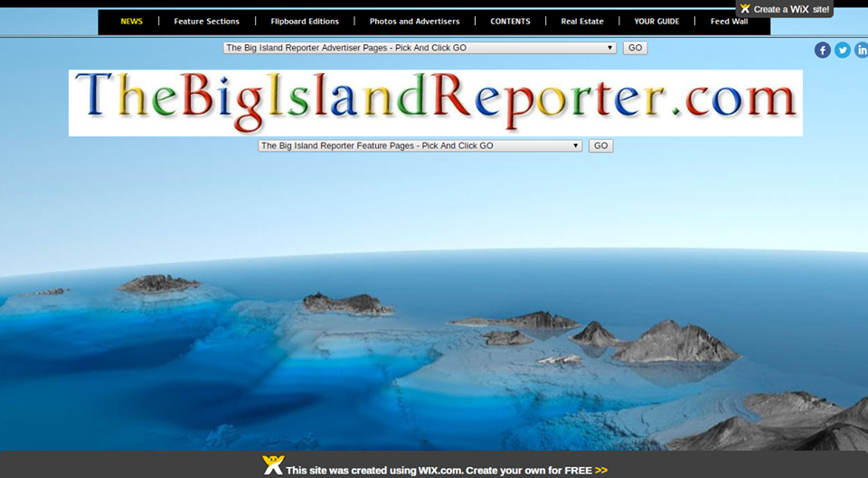Screen dimensions: 868x478
Task: Click GO next to Feature Pages
Action: (x=600, y=146)
